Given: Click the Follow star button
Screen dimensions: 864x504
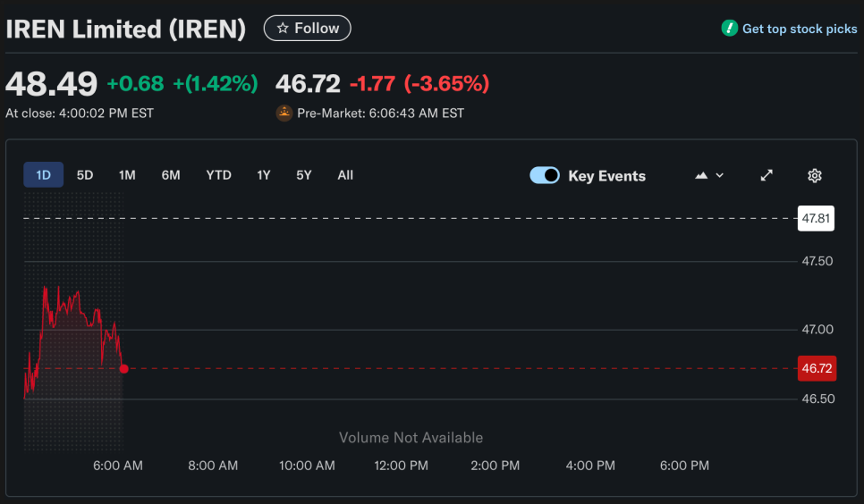Looking at the screenshot, I should tap(307, 28).
